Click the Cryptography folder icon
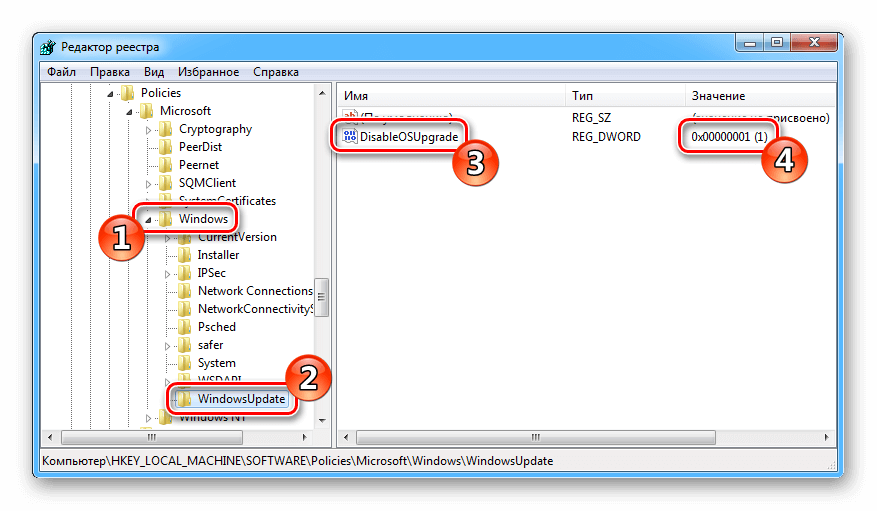The height and width of the screenshot is (511, 877). [166, 129]
